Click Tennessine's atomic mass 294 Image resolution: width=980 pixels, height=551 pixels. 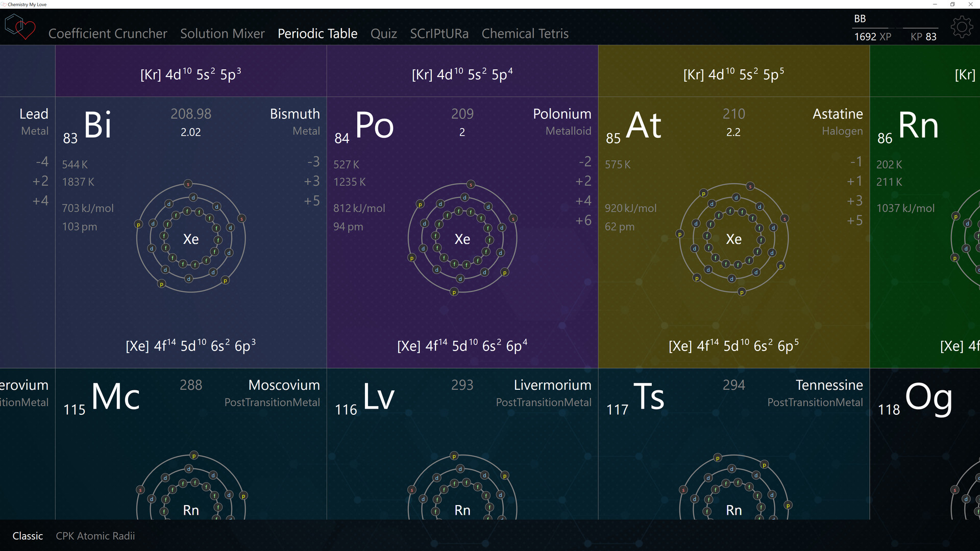point(734,385)
